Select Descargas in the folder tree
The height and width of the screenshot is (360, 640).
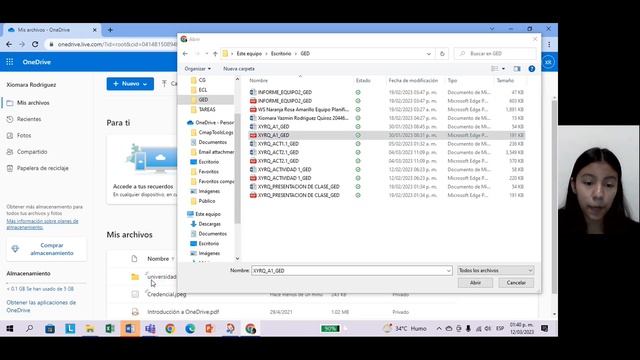(x=209, y=224)
